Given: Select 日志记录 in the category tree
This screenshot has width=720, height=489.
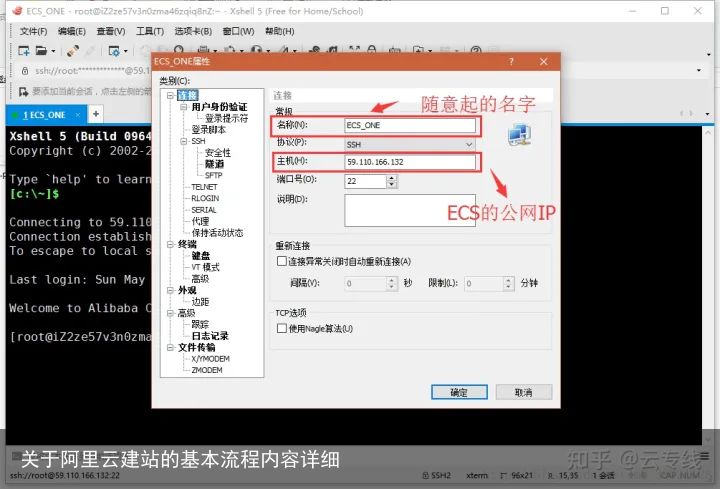Looking at the screenshot, I should (x=210, y=336).
